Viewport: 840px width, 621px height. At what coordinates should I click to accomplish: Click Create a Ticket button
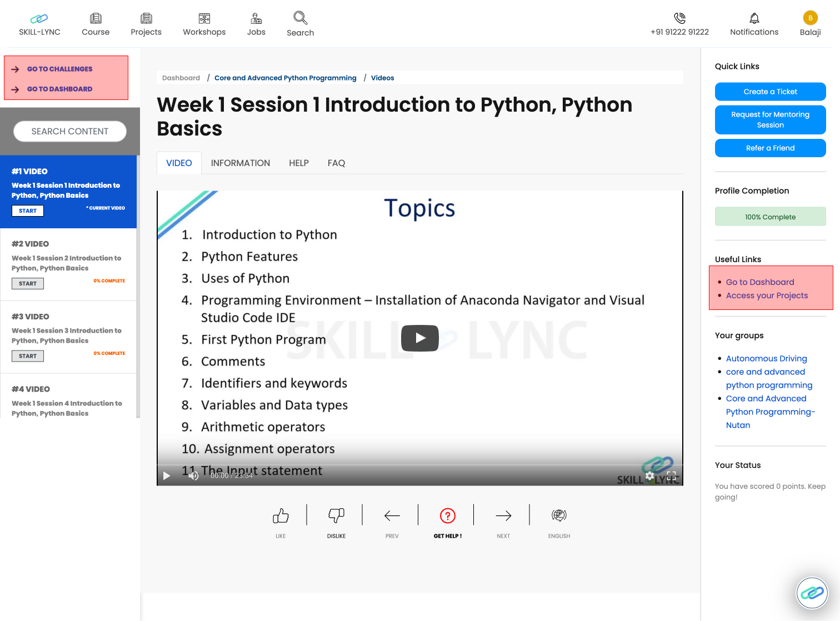(x=770, y=92)
